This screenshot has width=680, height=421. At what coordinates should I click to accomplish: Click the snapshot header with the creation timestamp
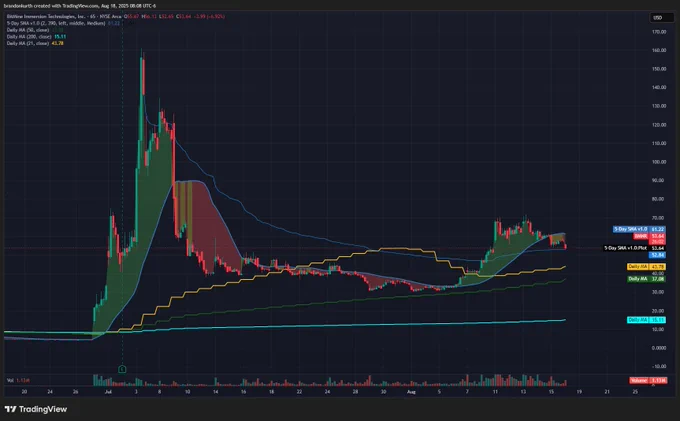tap(80, 6)
